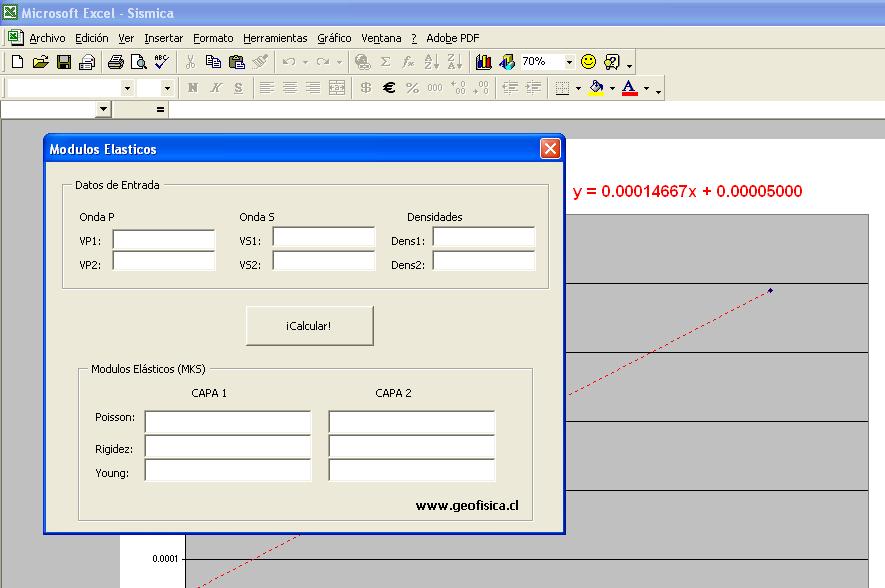Click the Format Painter brush icon
The width and height of the screenshot is (885, 588).
[260, 62]
